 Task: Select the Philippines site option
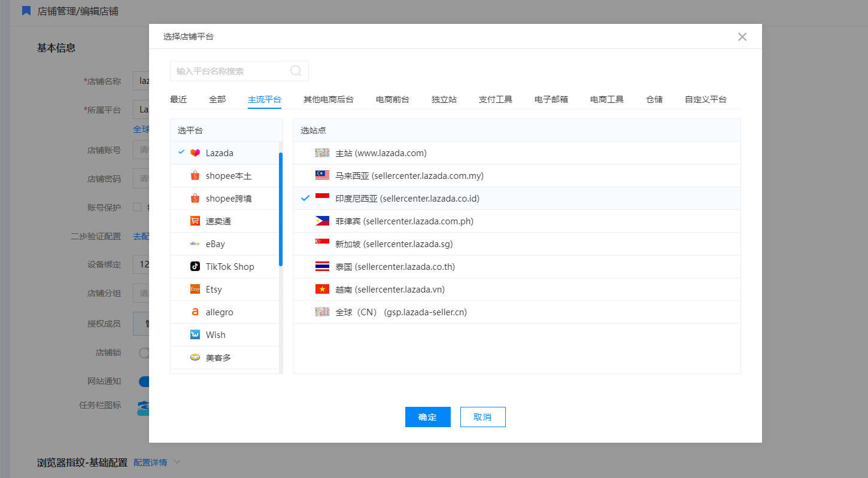pos(404,221)
